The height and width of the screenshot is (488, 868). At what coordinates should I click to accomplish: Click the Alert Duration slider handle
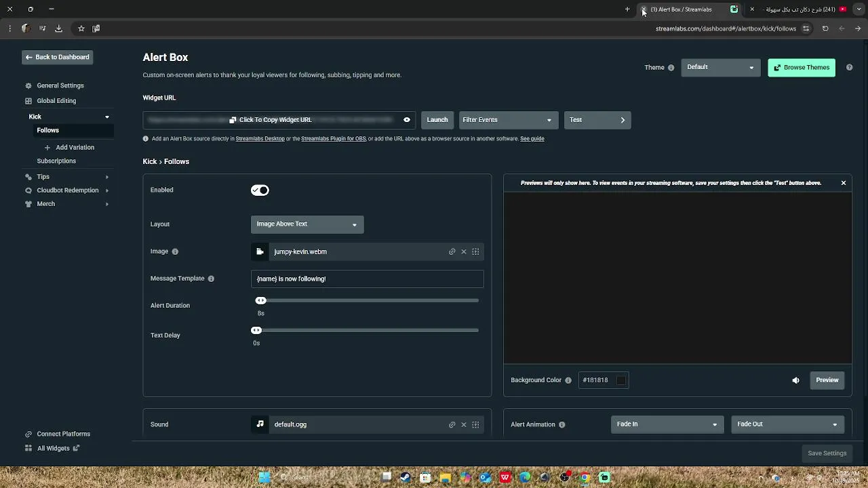tap(261, 300)
